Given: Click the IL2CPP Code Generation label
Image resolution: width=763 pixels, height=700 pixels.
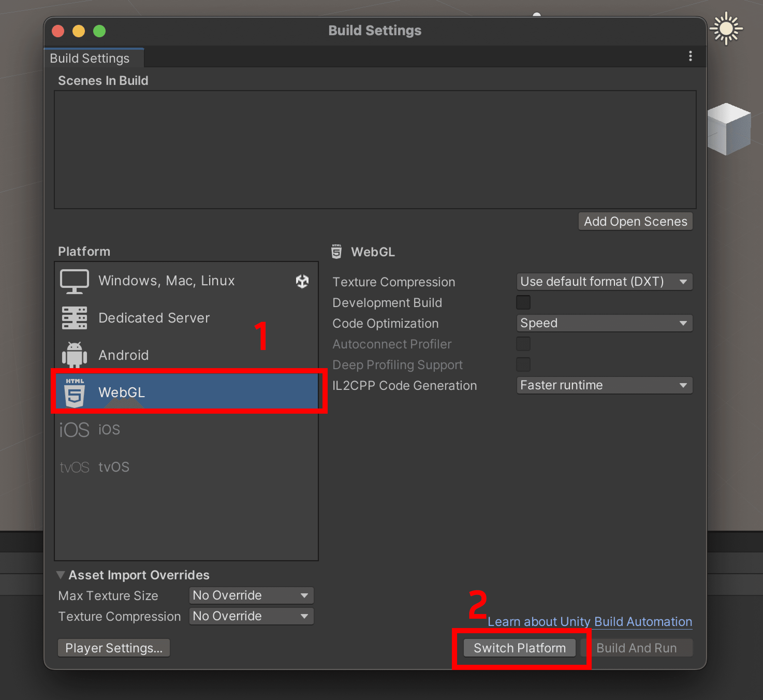Looking at the screenshot, I should tap(405, 386).
